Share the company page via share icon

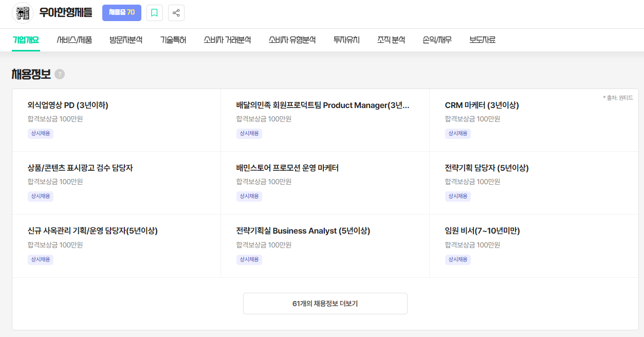click(x=176, y=13)
